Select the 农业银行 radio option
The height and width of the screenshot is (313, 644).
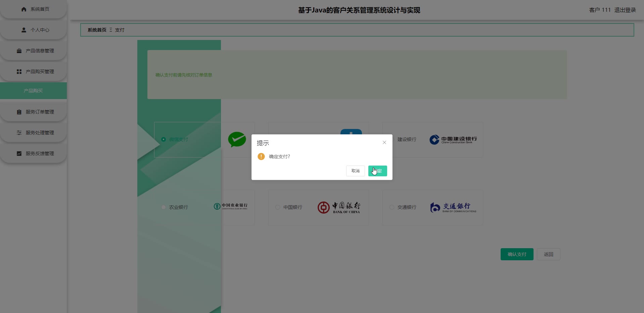click(x=164, y=207)
